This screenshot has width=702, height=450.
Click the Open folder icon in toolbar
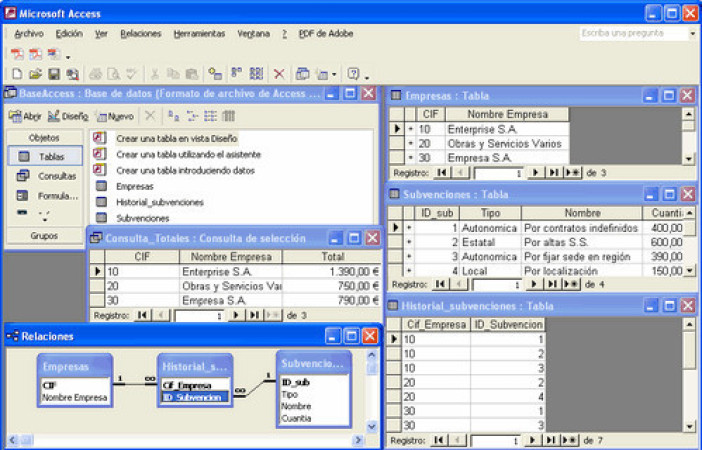tap(35, 73)
